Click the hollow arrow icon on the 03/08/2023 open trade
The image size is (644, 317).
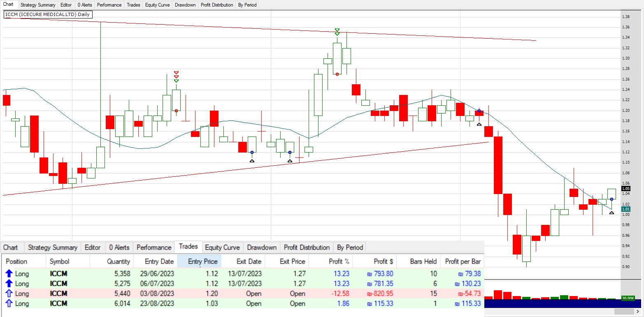(x=9, y=294)
